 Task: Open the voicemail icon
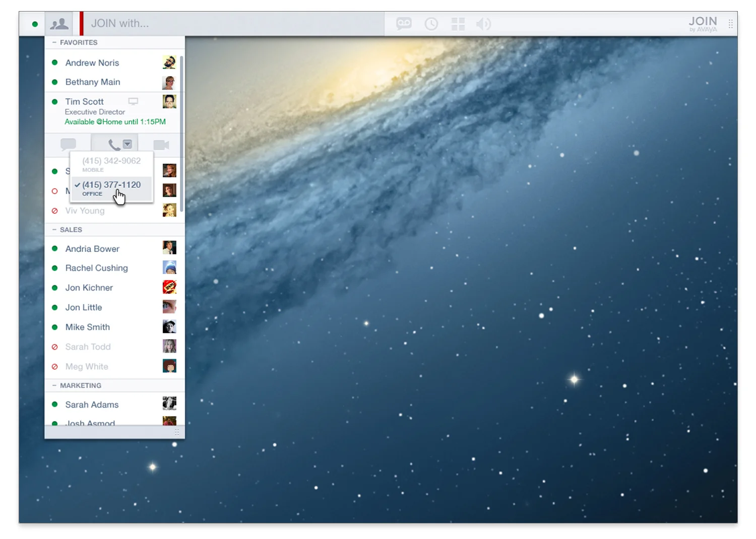coord(404,24)
